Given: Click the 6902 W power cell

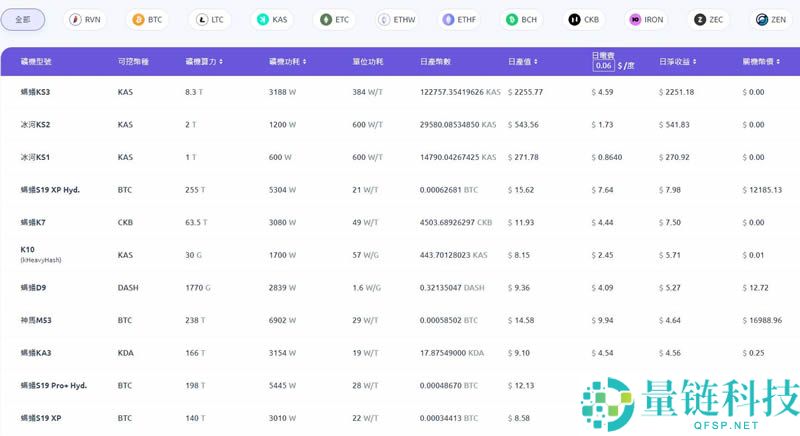Looking at the screenshot, I should point(282,320).
